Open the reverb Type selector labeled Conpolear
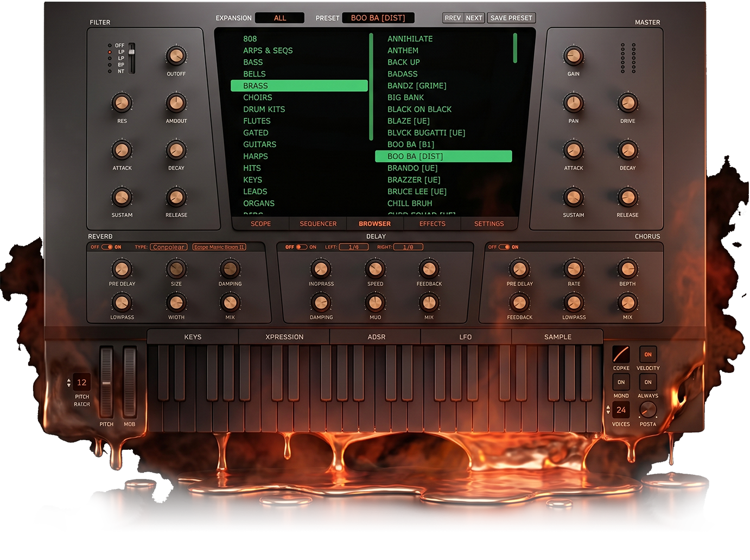 tap(168, 246)
